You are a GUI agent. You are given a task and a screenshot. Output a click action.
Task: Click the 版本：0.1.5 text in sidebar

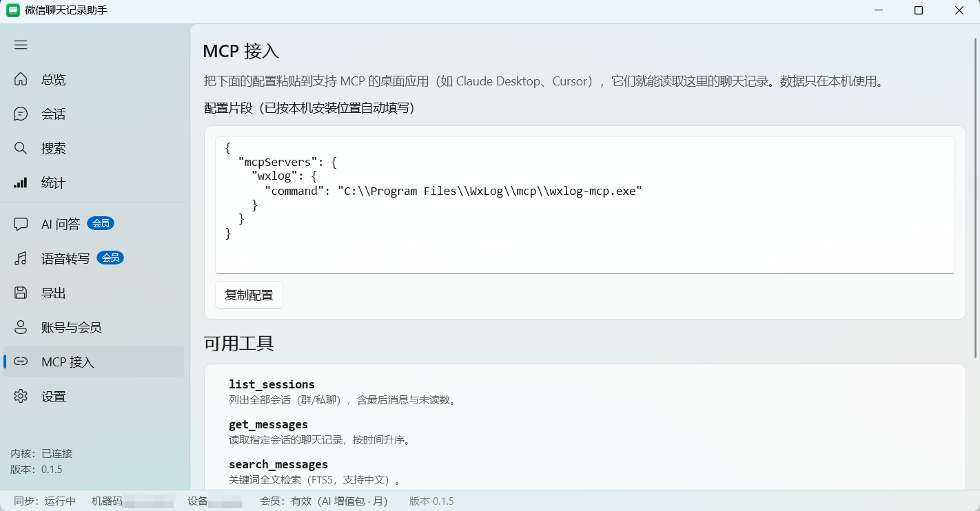[x=37, y=469]
